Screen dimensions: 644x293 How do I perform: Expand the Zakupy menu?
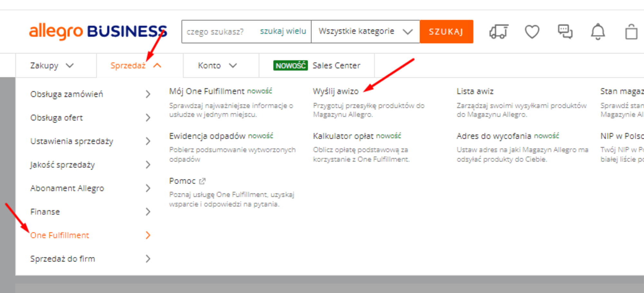52,65
